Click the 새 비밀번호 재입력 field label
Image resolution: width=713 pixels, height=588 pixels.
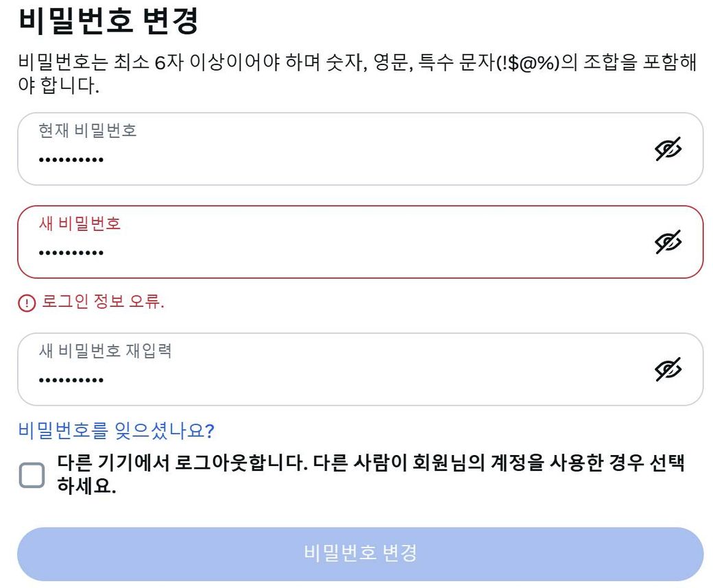point(105,351)
